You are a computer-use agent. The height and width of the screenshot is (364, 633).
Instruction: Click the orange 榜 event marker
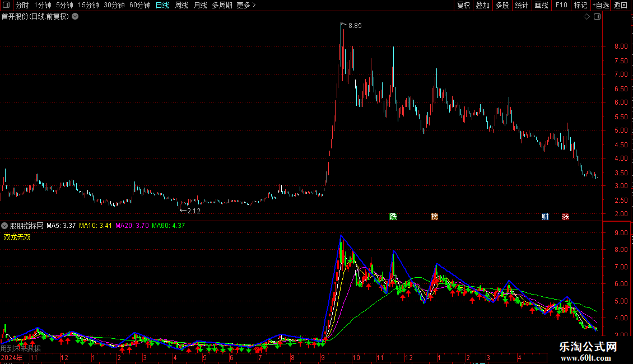[434, 216]
